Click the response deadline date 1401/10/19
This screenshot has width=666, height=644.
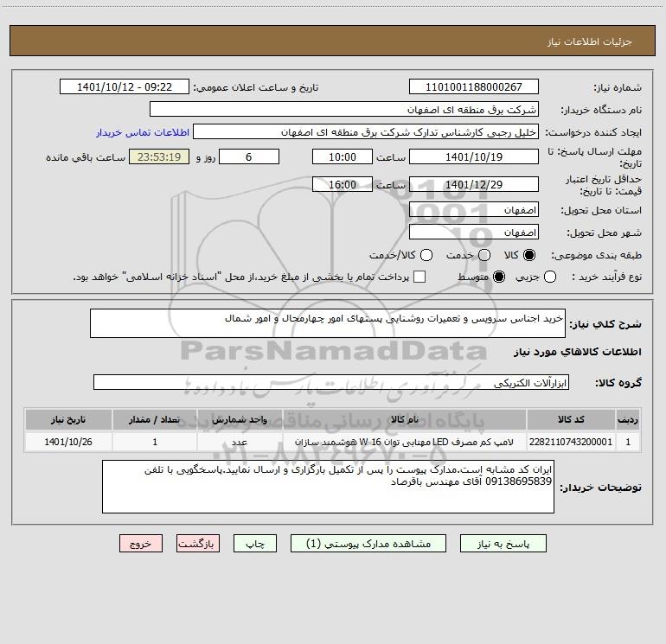click(474, 156)
